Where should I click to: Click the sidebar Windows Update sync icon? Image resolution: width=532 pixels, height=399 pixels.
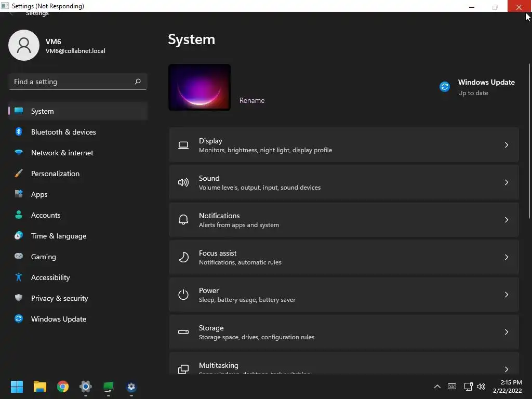point(19,318)
